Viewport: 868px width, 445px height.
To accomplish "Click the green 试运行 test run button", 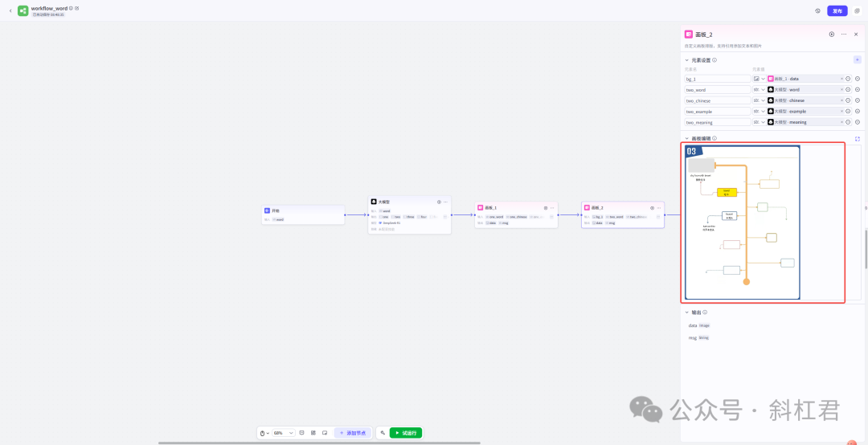I will click(406, 433).
